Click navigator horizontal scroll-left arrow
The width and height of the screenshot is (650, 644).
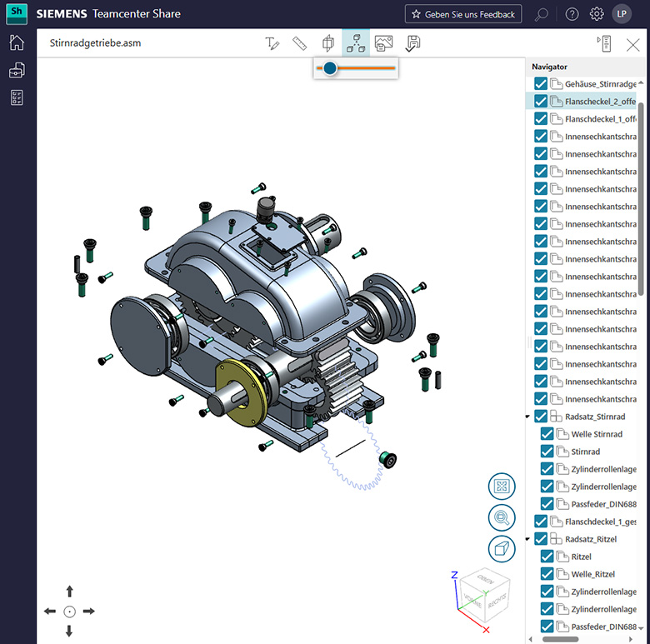click(531, 639)
